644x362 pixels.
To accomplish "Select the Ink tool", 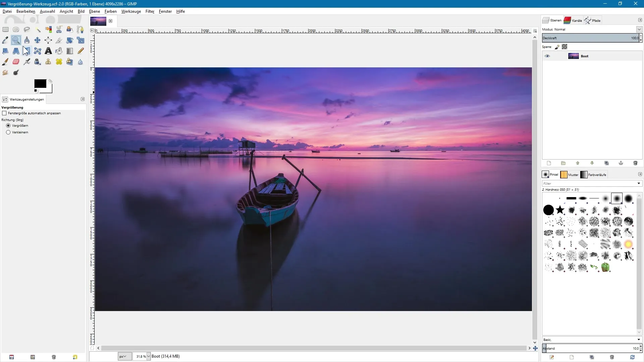I will coord(38,62).
